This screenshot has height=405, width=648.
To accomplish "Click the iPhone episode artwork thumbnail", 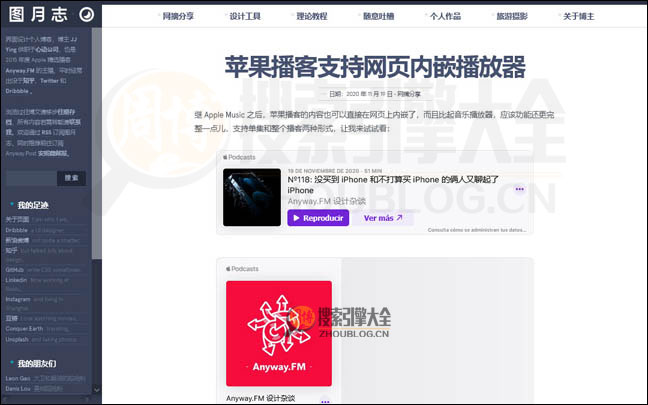I will 252,197.
